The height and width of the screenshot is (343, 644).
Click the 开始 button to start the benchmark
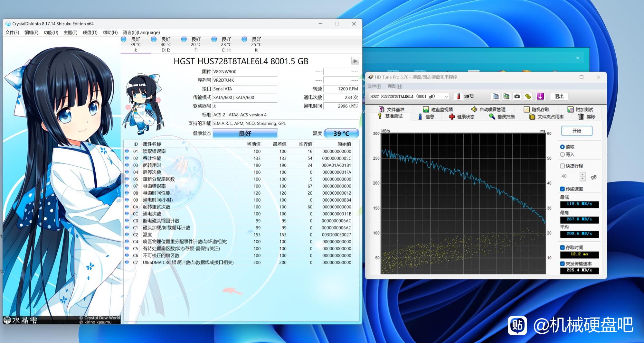coord(577,131)
